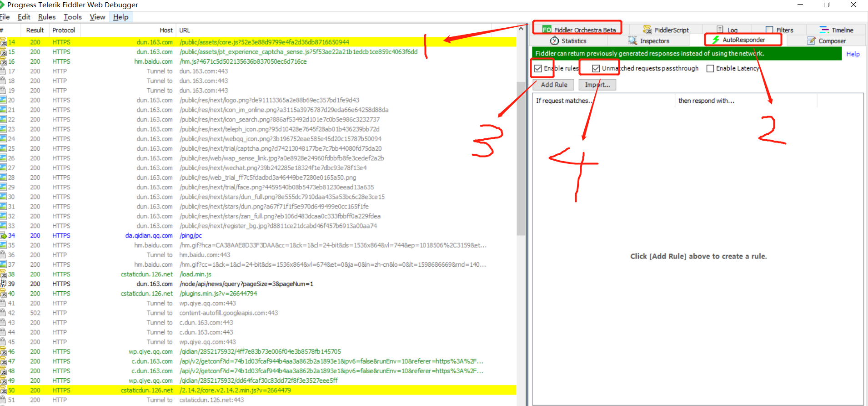Click the 'then respond with...' column header
This screenshot has width=868, height=406.
coord(746,101)
